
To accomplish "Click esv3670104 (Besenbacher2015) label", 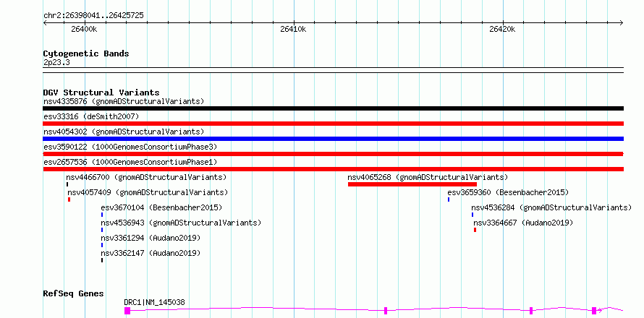I will tap(161, 207).
